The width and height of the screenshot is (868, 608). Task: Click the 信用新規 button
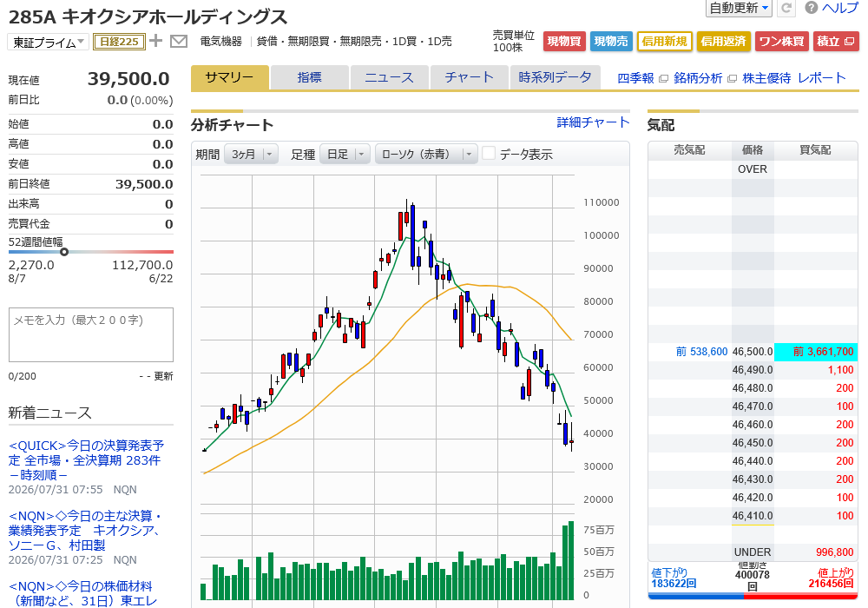(x=664, y=42)
